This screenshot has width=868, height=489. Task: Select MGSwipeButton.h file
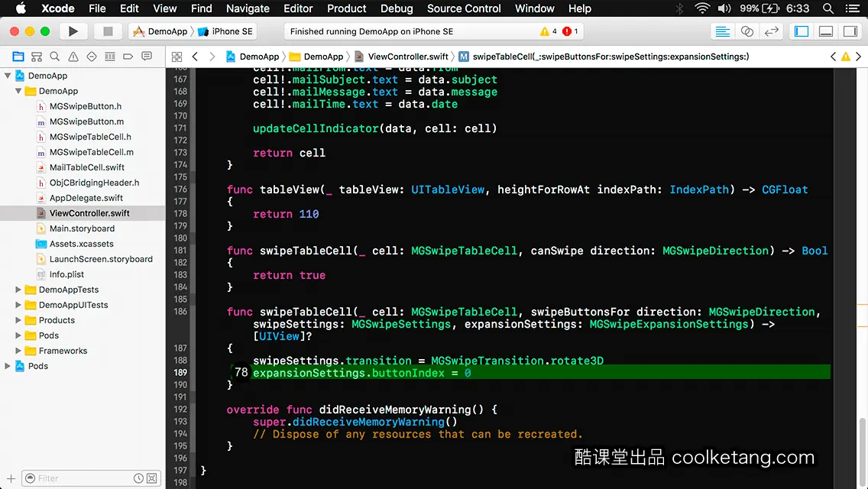86,106
